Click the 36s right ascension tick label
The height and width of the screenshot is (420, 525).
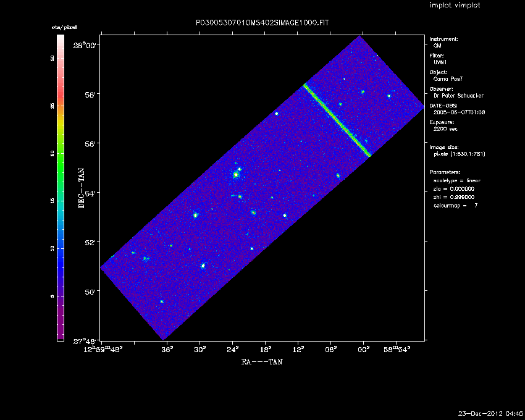[x=167, y=350]
